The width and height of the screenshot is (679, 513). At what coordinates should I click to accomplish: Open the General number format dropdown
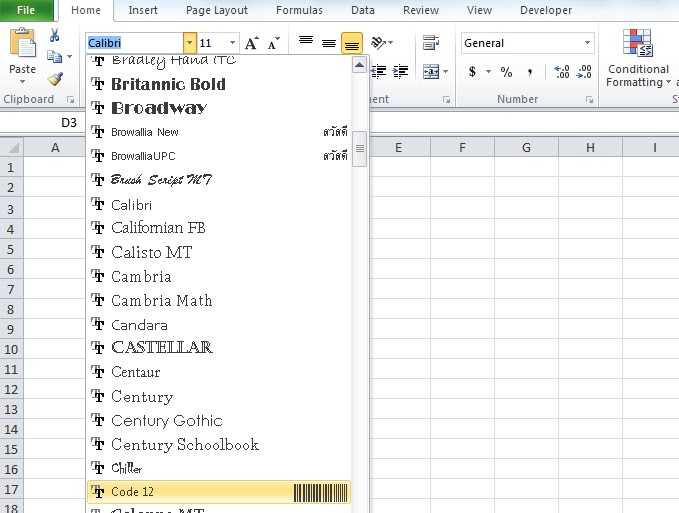coord(587,43)
